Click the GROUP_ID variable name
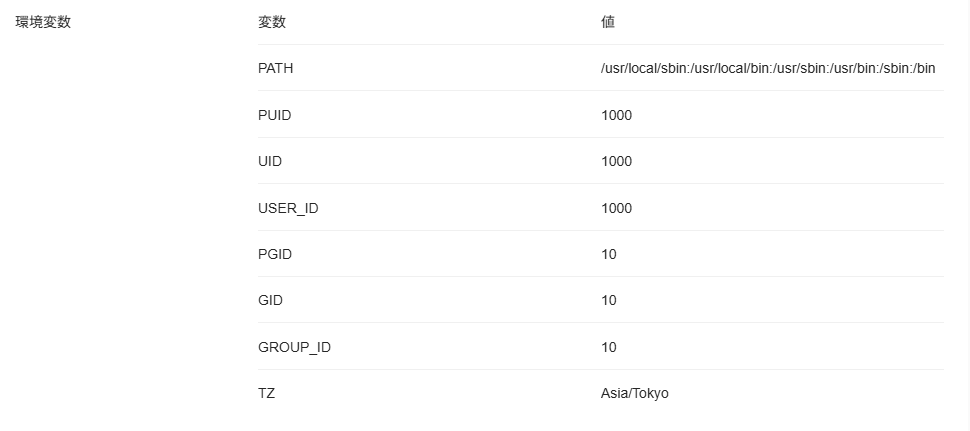The height and width of the screenshot is (431, 970). 294,348
